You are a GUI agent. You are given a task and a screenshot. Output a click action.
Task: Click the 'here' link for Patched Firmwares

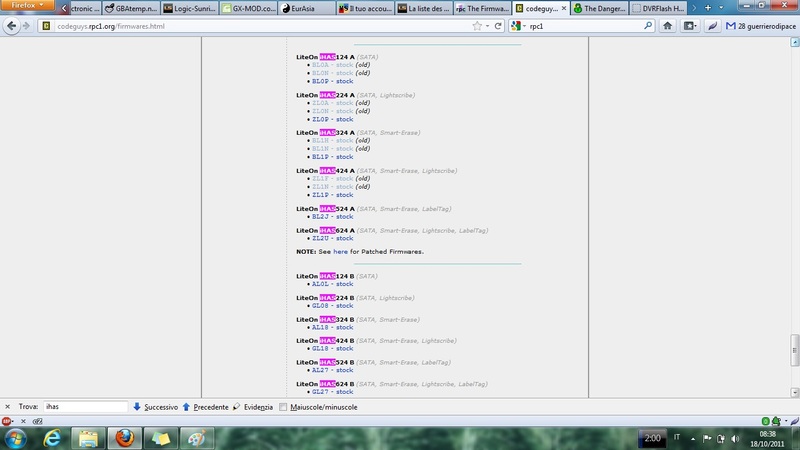[x=340, y=251]
